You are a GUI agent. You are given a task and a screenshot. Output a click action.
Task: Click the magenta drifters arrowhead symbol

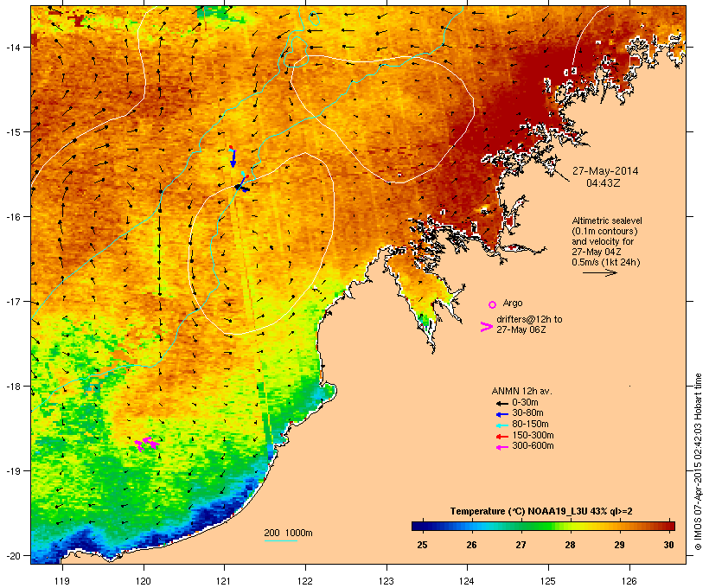(x=486, y=327)
